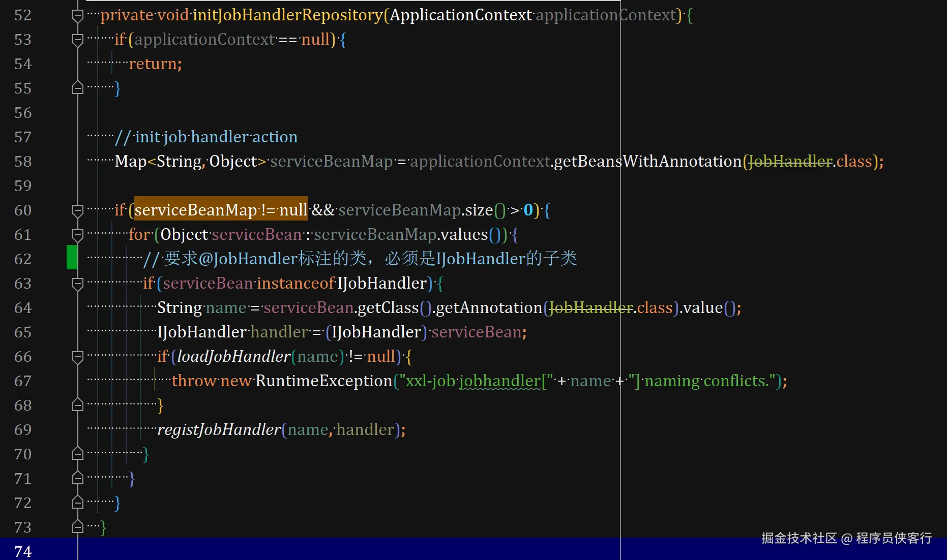947x560 pixels.
Task: Click line number 74 in the gutter
Action: (23, 552)
